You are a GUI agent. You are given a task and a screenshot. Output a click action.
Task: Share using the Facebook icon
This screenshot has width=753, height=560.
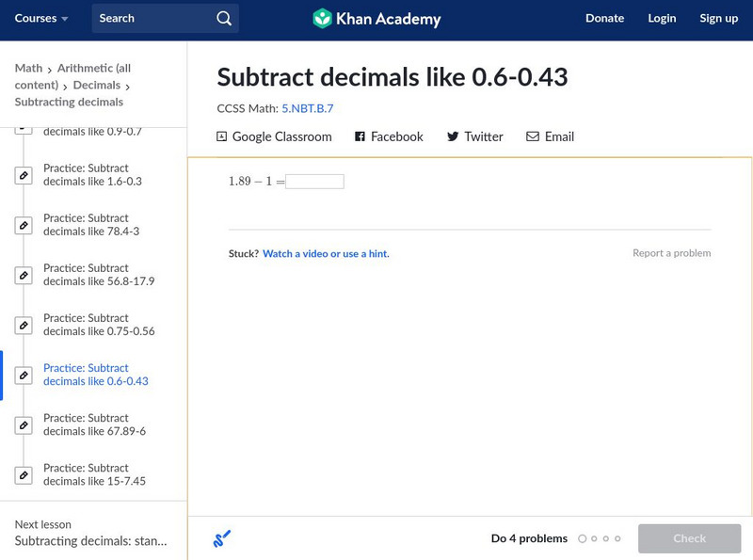(x=360, y=136)
